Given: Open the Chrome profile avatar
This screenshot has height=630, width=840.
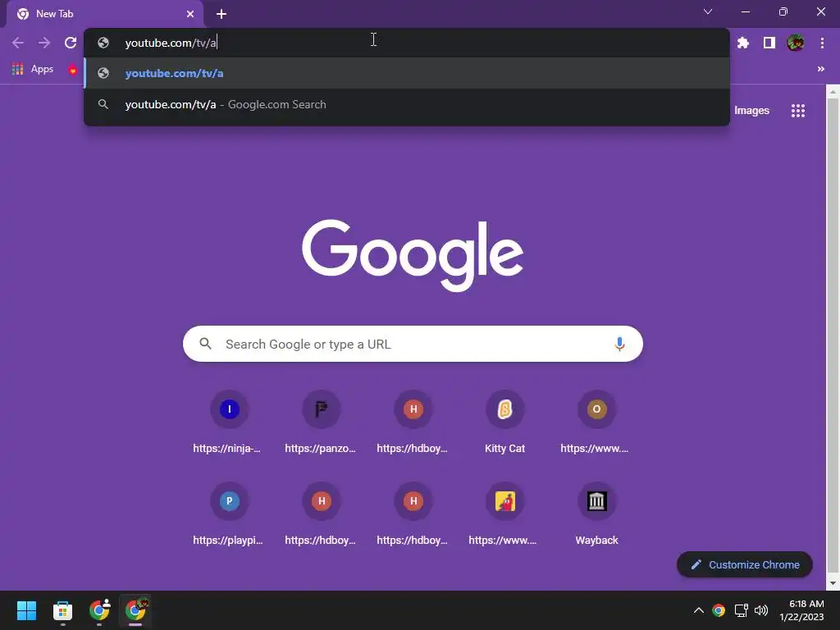Looking at the screenshot, I should (796, 43).
